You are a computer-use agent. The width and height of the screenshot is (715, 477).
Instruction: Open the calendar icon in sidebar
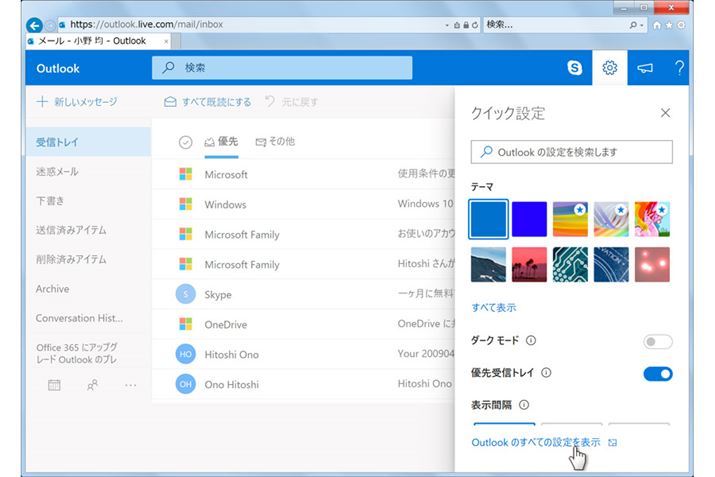[x=54, y=384]
